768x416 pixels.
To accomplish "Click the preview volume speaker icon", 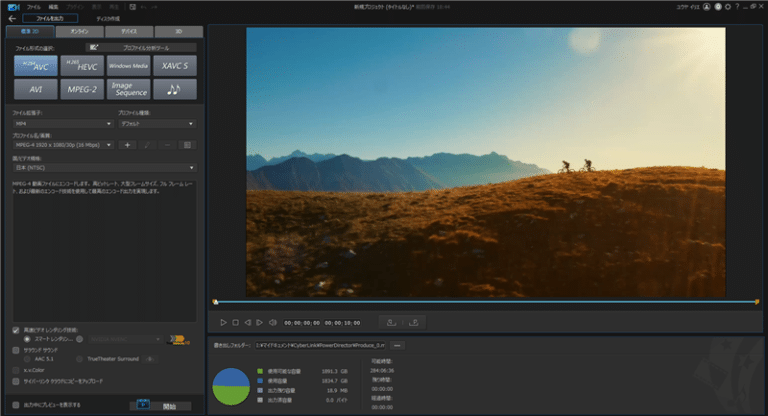I will coord(271,322).
